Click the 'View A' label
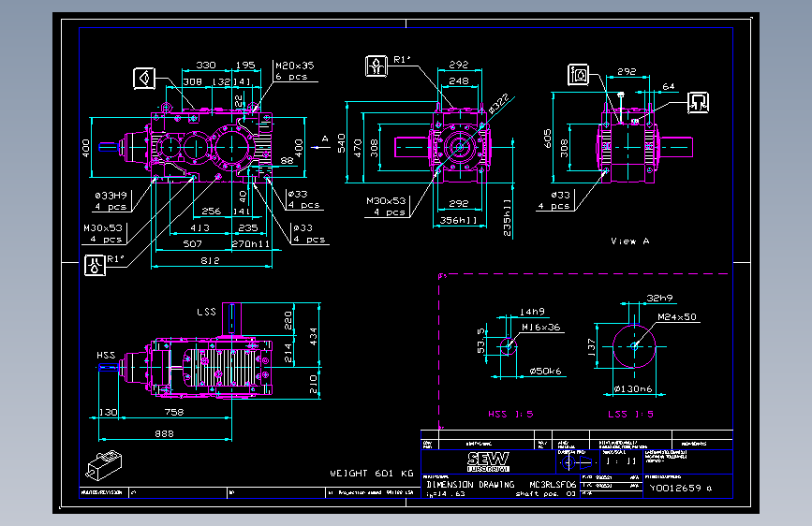 (x=629, y=241)
